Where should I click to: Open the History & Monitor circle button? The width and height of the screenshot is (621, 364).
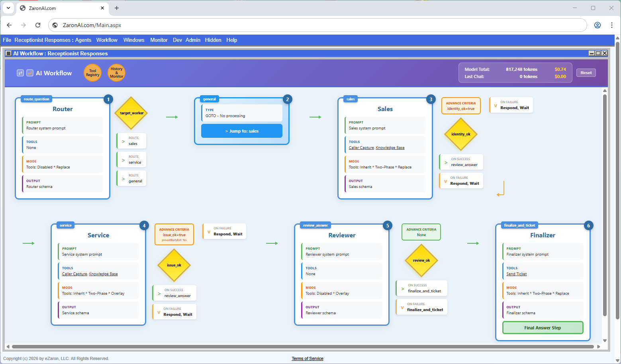pyautogui.click(x=117, y=73)
